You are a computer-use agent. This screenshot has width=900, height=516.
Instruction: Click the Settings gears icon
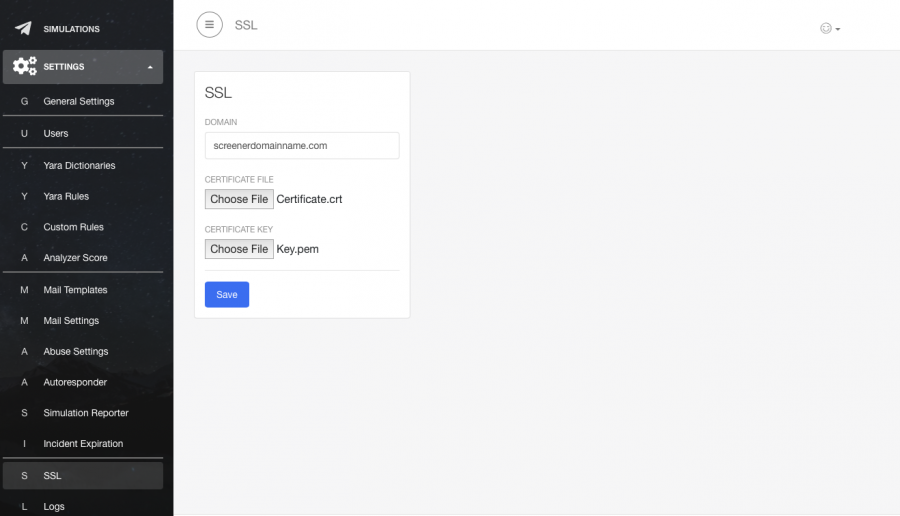(x=24, y=67)
